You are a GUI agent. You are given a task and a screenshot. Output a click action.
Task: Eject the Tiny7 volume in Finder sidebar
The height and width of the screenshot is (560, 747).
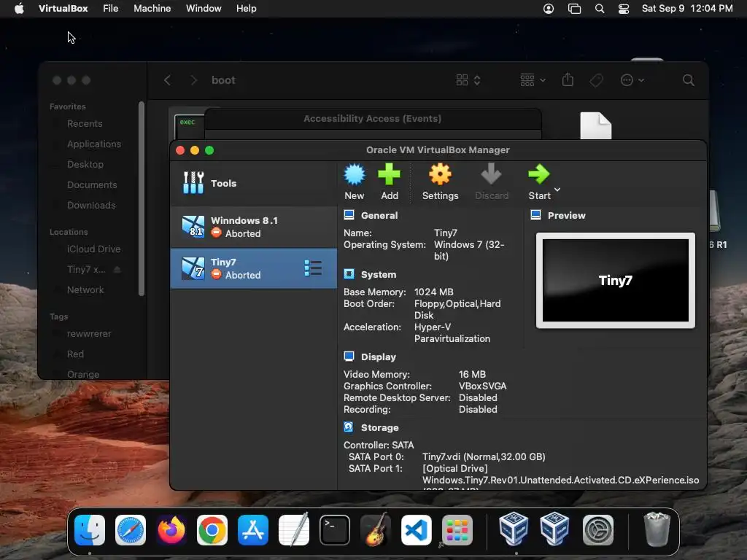coord(117,270)
